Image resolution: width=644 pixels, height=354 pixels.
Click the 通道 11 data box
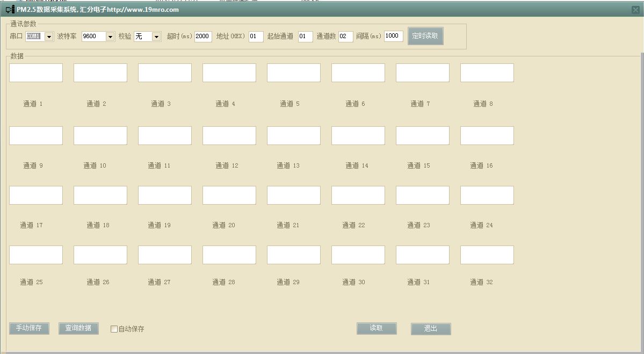[165, 135]
